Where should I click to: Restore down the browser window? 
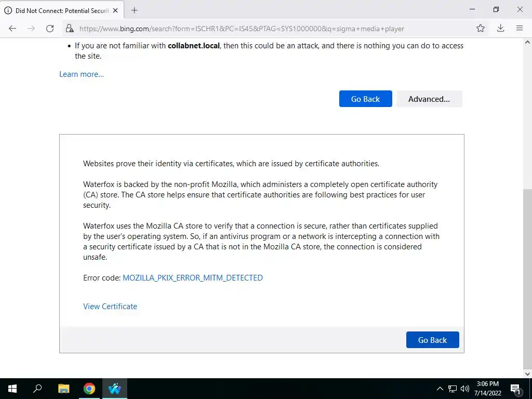click(496, 9)
